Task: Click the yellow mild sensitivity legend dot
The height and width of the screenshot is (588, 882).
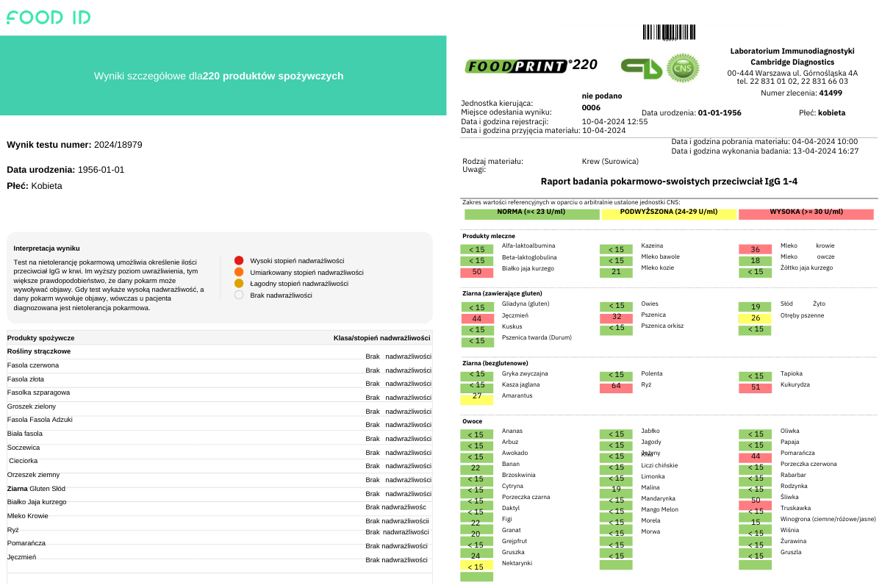Action: click(x=239, y=283)
